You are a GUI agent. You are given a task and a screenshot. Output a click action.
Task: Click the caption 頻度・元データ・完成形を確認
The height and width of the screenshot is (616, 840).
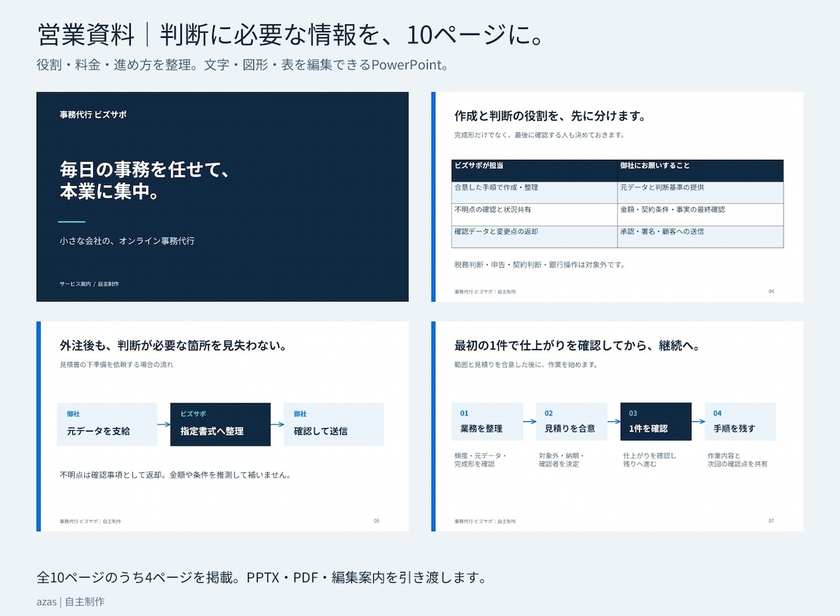(x=481, y=460)
